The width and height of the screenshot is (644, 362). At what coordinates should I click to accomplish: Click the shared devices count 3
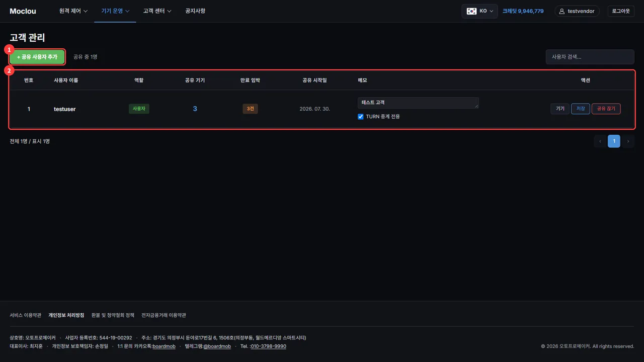click(x=195, y=109)
